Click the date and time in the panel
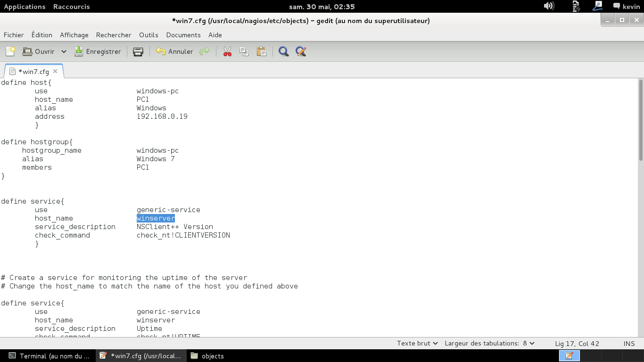 pos(322,7)
